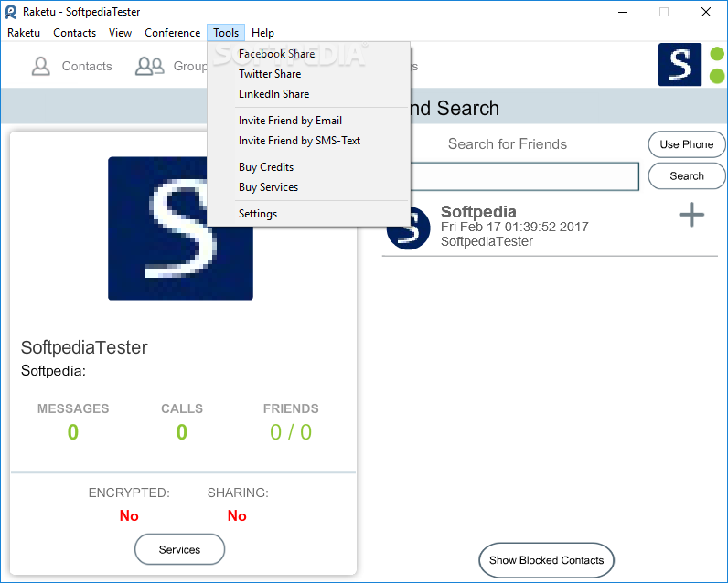Click the ENCRYPTED No status
The height and width of the screenshot is (583, 728).
tap(129, 515)
